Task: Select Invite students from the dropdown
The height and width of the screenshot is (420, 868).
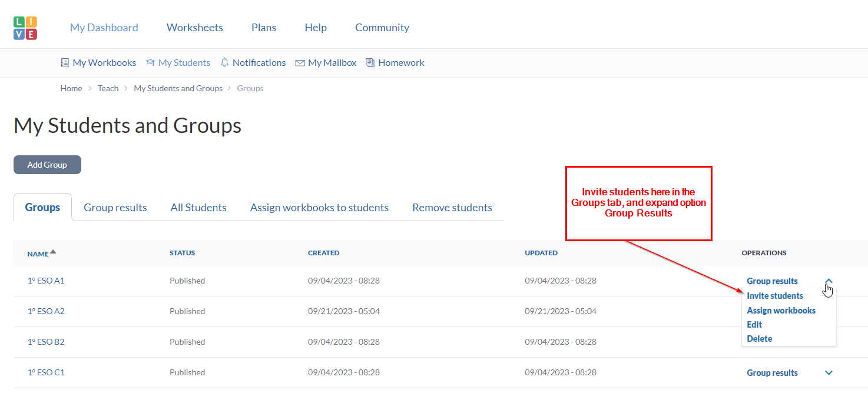Action: [774, 296]
